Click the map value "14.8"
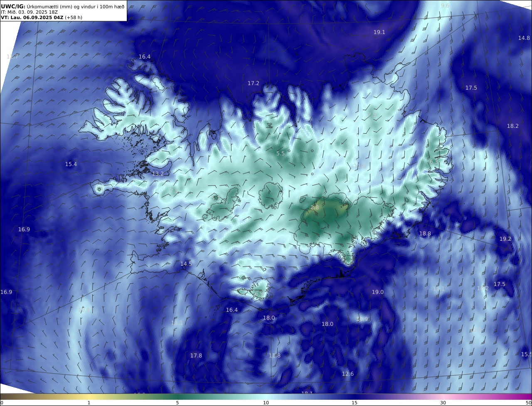Image resolution: width=532 pixels, height=406 pixels. coord(524,38)
